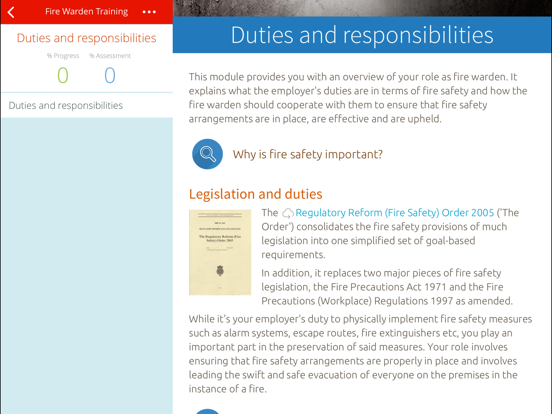Tap the blue 'Duties and responsibilities' banner title
Image resolution: width=552 pixels, height=414 pixels.
362,35
